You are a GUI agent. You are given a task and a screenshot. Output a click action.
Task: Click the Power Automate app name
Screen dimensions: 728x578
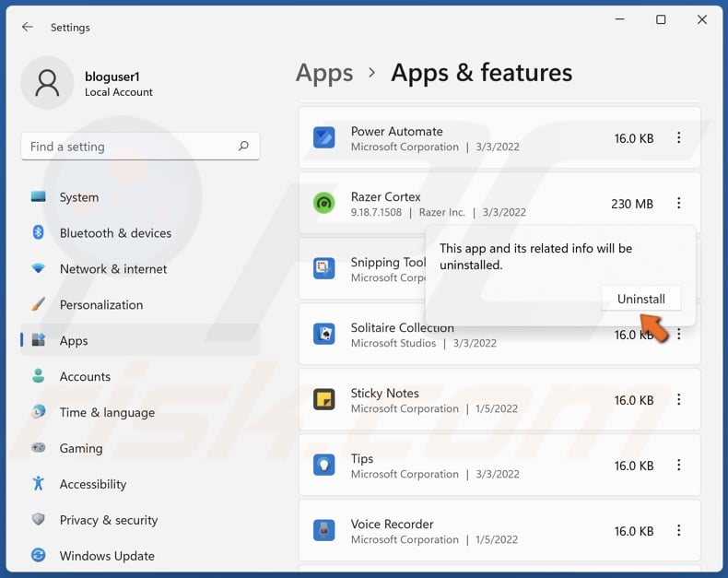(397, 131)
